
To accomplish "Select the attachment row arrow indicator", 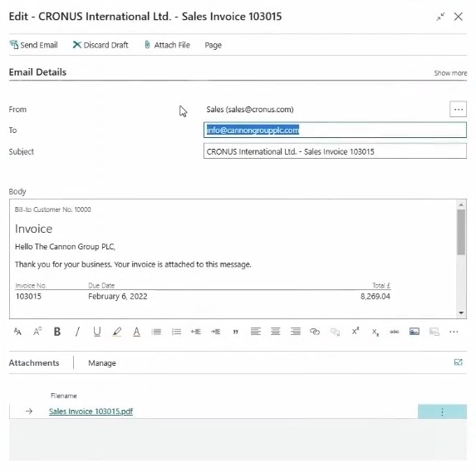I will (x=29, y=411).
